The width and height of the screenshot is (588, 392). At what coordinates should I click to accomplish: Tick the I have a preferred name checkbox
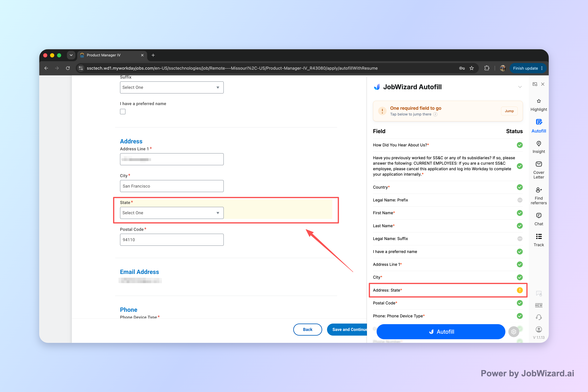tap(123, 112)
